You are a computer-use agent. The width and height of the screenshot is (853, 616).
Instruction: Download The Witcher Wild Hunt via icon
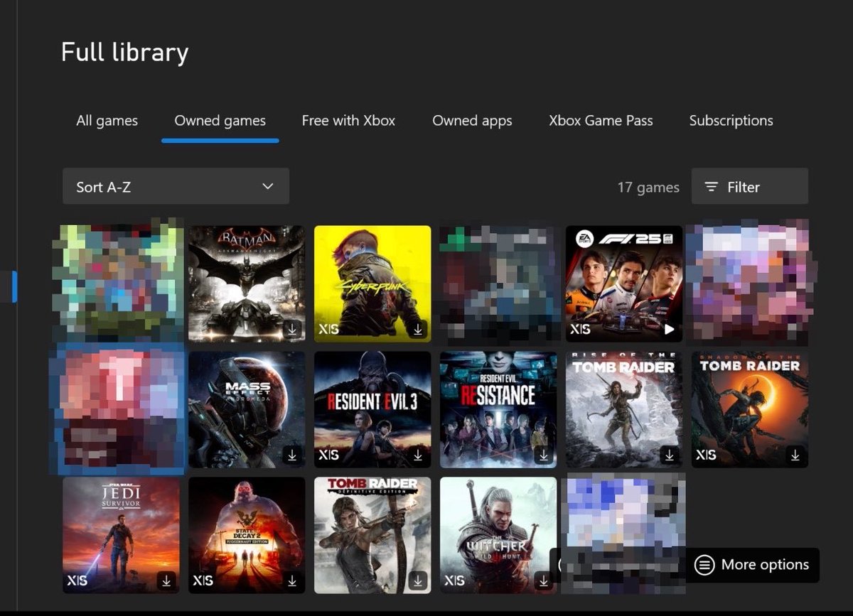coord(544,580)
